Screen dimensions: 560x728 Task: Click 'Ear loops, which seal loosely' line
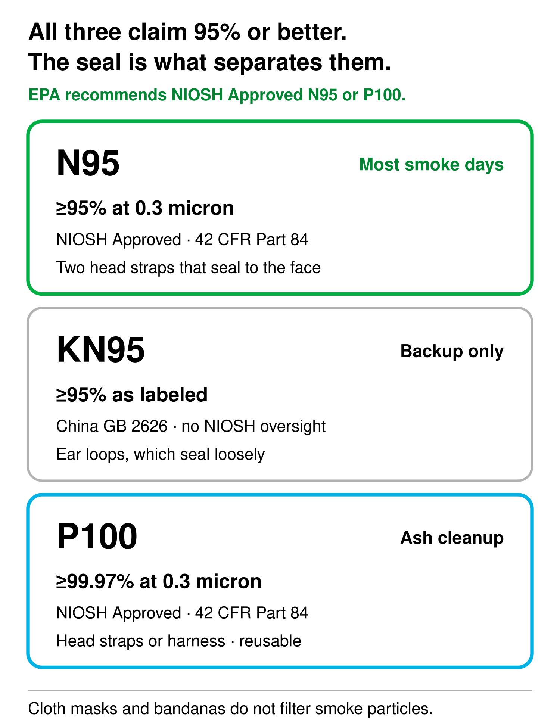click(161, 454)
